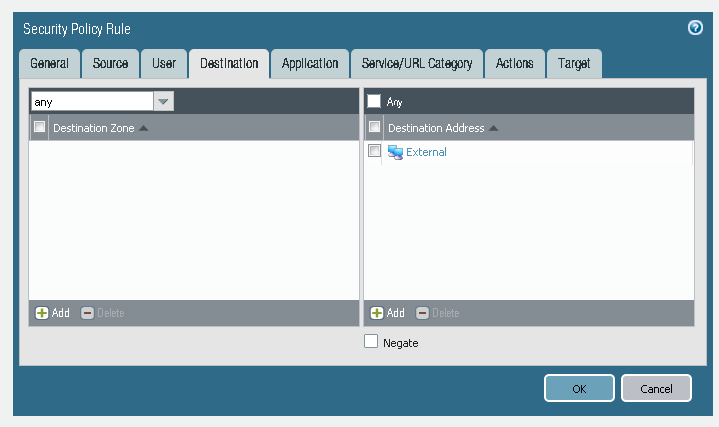This screenshot has width=719, height=427.
Task: Switch to the Actions tab
Action: 514,63
